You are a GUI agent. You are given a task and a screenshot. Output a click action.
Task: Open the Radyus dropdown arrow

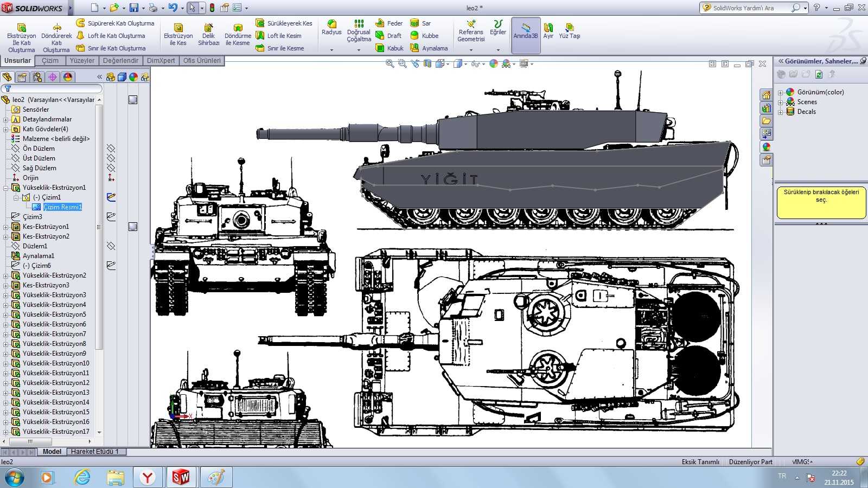[331, 50]
